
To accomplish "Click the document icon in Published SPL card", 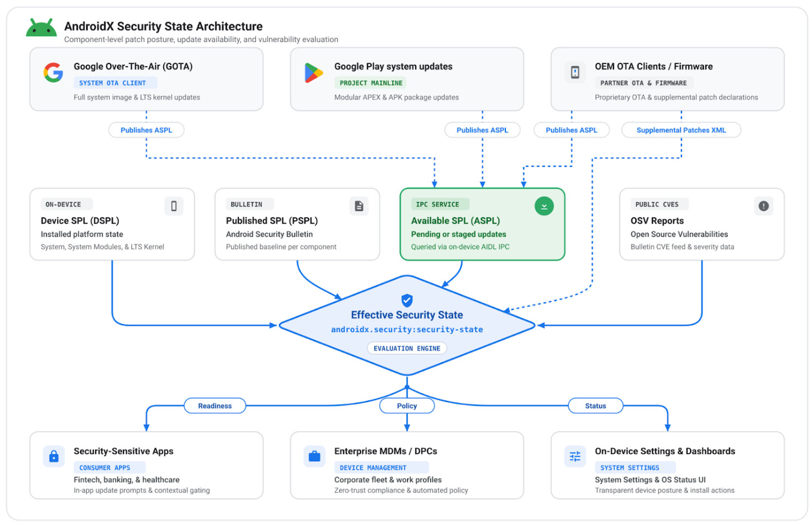I will point(359,206).
